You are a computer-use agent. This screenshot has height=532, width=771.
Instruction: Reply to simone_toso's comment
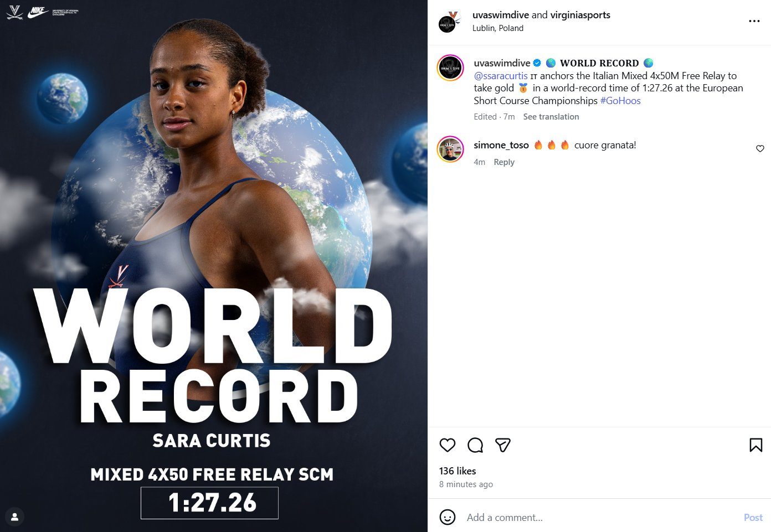click(504, 162)
